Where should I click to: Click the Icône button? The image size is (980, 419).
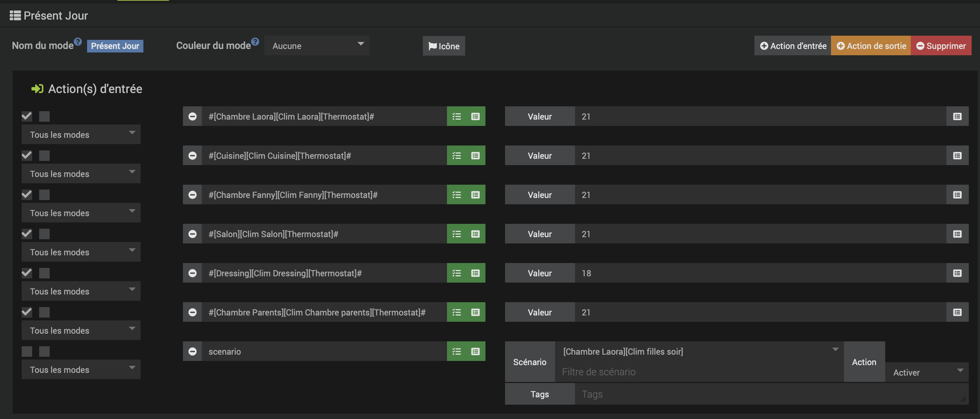pos(443,46)
